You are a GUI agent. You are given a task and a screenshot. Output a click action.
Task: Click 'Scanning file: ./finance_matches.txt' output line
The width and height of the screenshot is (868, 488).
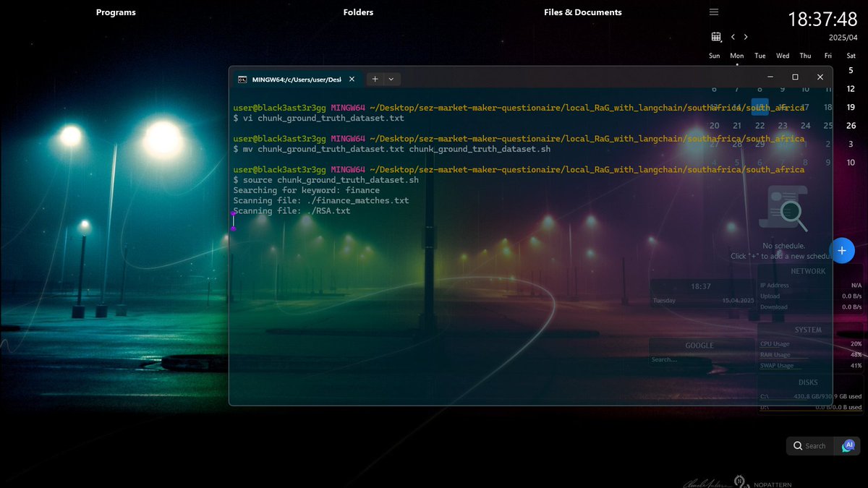320,200
